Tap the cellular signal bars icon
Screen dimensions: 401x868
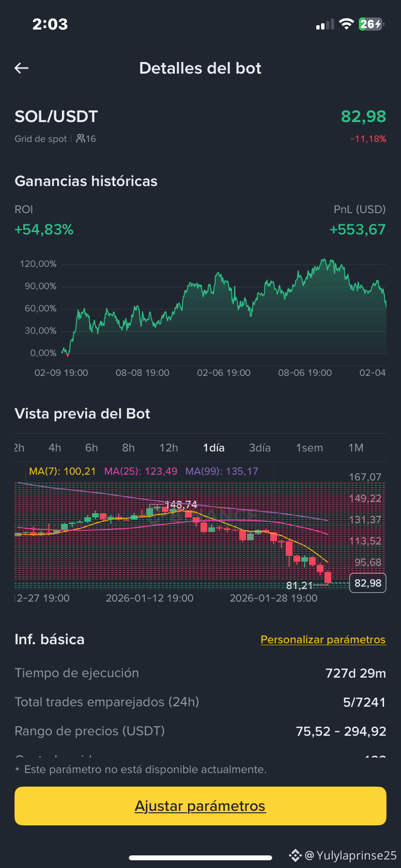click(x=325, y=25)
